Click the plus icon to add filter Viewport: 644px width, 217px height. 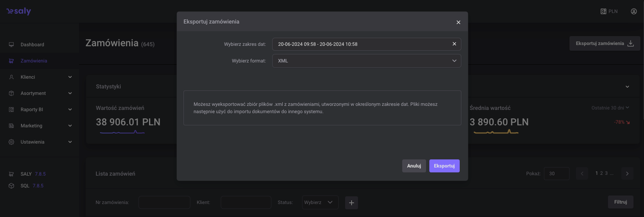351,203
